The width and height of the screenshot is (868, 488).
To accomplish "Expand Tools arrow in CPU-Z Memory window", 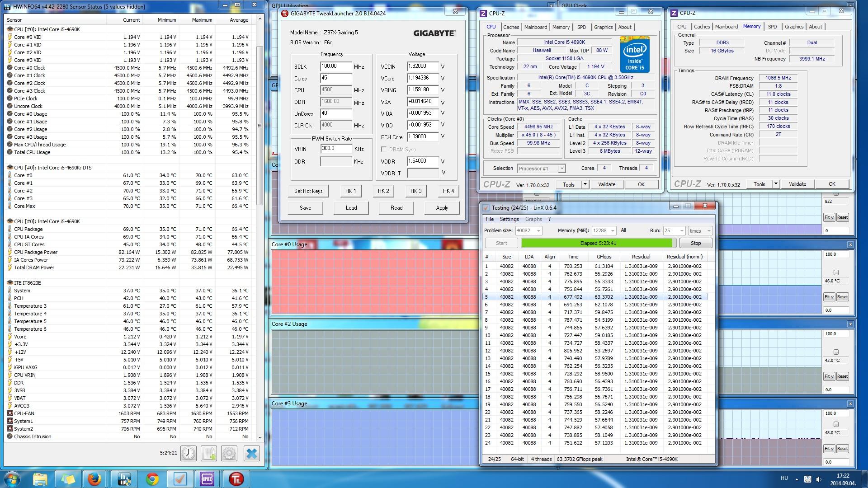I will [775, 184].
